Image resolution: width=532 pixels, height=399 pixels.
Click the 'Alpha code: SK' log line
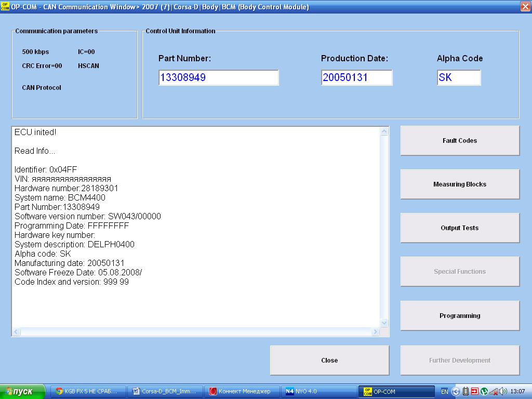pyautogui.click(x=43, y=254)
